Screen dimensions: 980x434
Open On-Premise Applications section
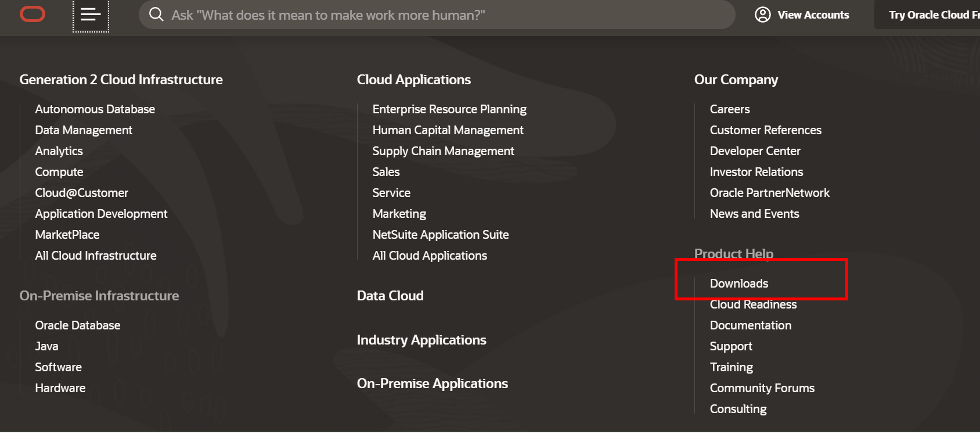coord(433,383)
